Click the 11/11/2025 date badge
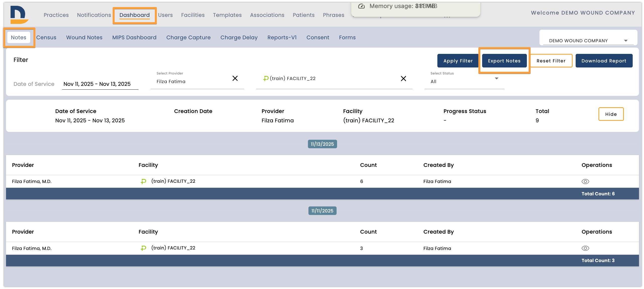The image size is (644, 289). (x=322, y=211)
